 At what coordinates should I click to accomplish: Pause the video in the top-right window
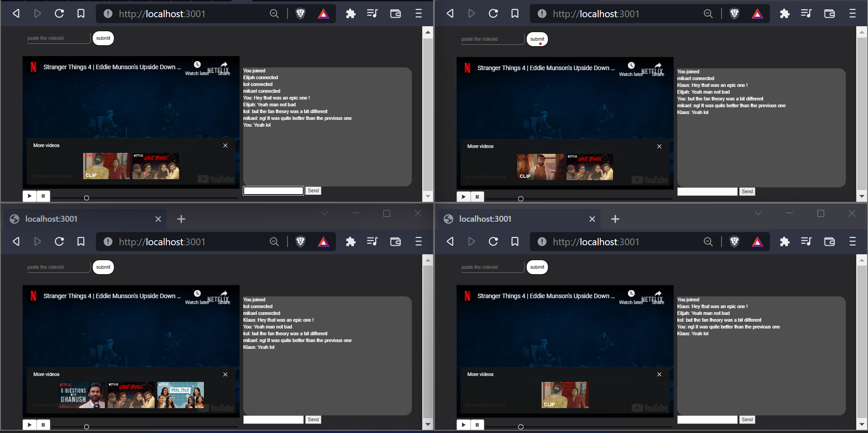click(x=477, y=197)
